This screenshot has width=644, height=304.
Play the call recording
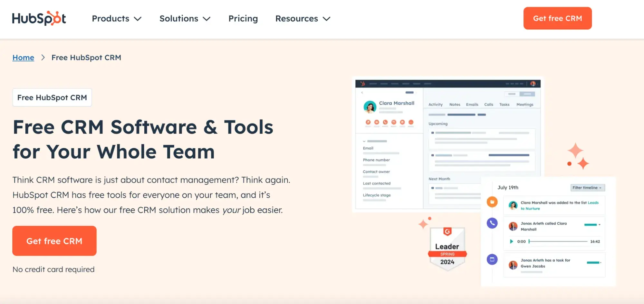coord(511,241)
